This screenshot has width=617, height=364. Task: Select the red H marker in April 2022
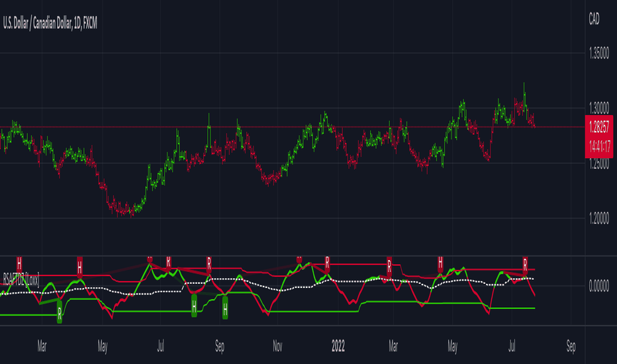click(x=440, y=263)
